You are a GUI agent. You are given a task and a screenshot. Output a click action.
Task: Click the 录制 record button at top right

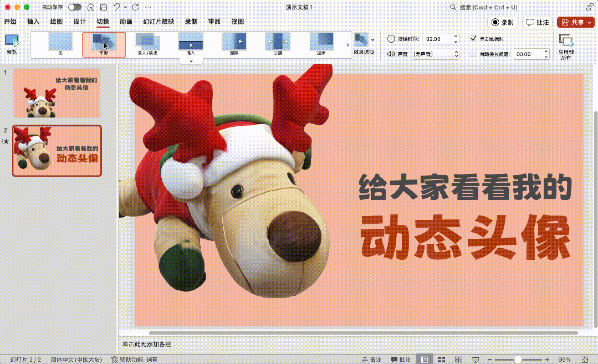(503, 23)
